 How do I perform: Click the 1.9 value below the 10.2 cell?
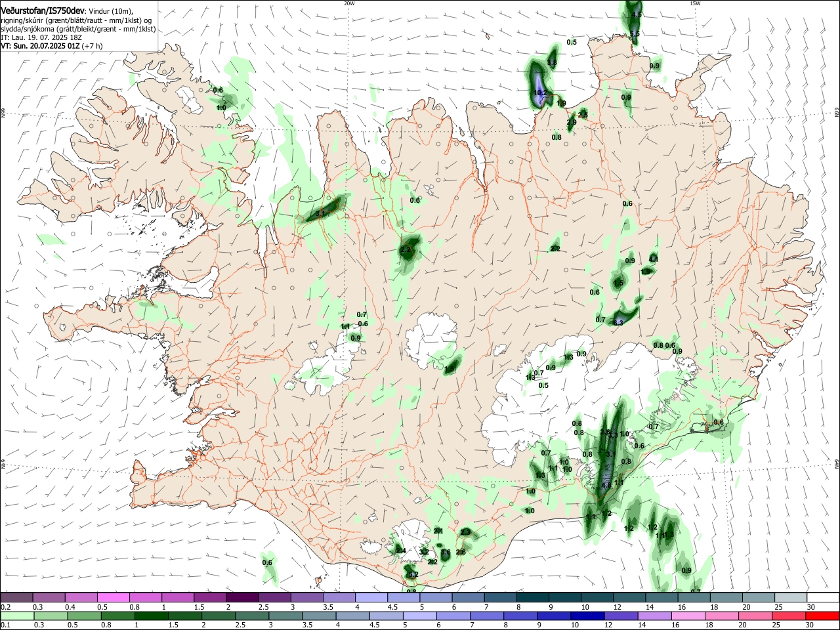coord(561,104)
